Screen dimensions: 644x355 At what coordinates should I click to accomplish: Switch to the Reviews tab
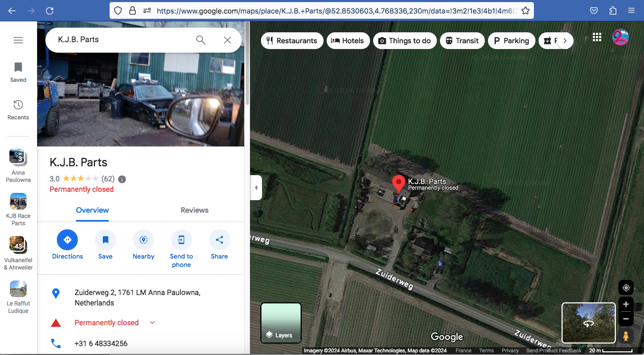[194, 210]
